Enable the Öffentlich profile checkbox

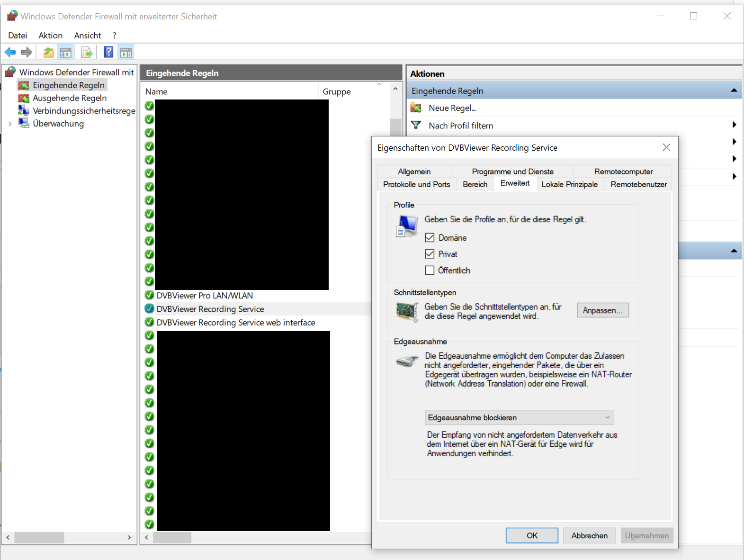click(430, 270)
